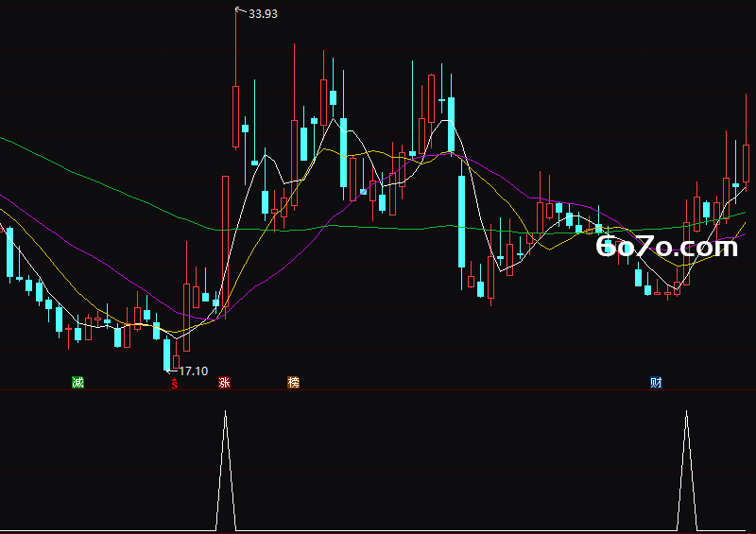Click the 6o7o.com watermark text
756x534 pixels.
coord(667,246)
